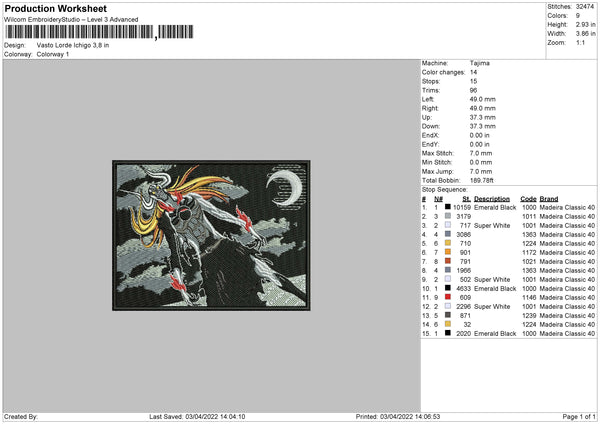
Task: Click the colorway value 'Colorway 1'
Action: [x=53, y=54]
